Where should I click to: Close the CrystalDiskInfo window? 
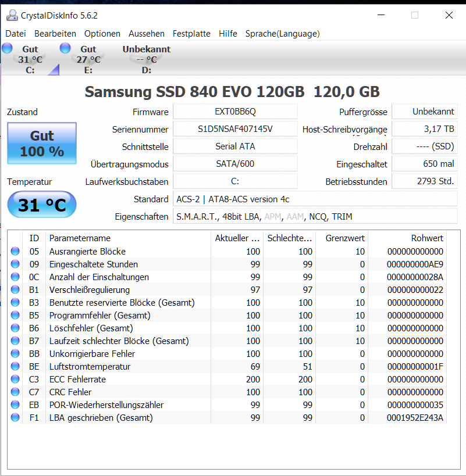(x=449, y=15)
